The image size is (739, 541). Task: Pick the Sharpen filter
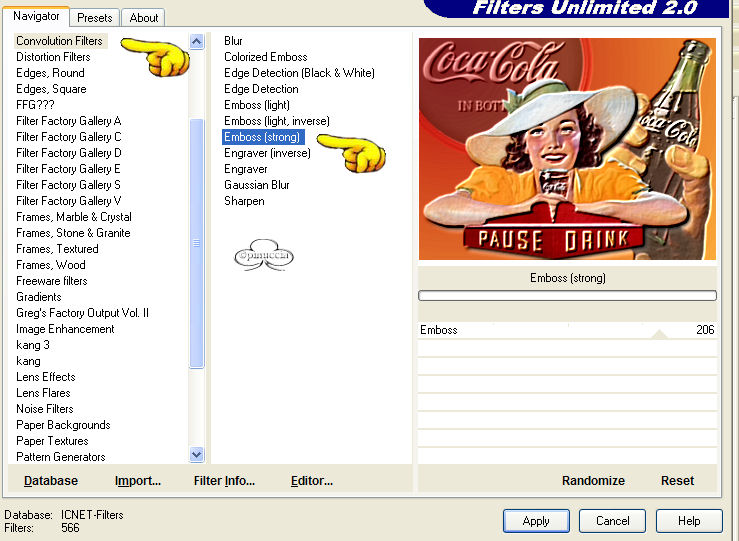tap(244, 201)
